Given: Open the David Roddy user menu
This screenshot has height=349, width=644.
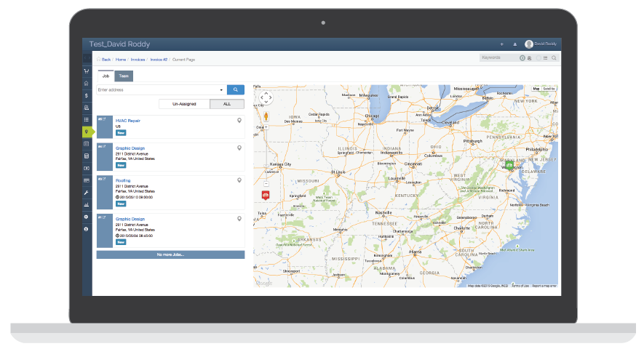Looking at the screenshot, I should tap(543, 44).
